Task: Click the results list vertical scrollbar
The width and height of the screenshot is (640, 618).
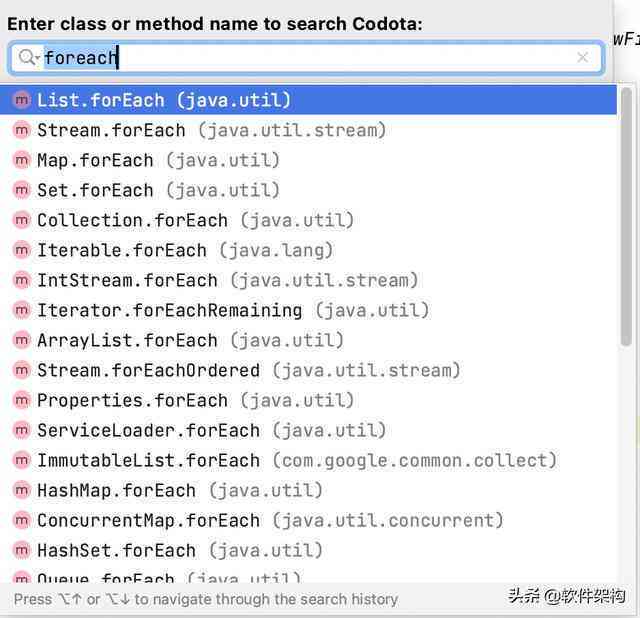Action: (x=626, y=218)
